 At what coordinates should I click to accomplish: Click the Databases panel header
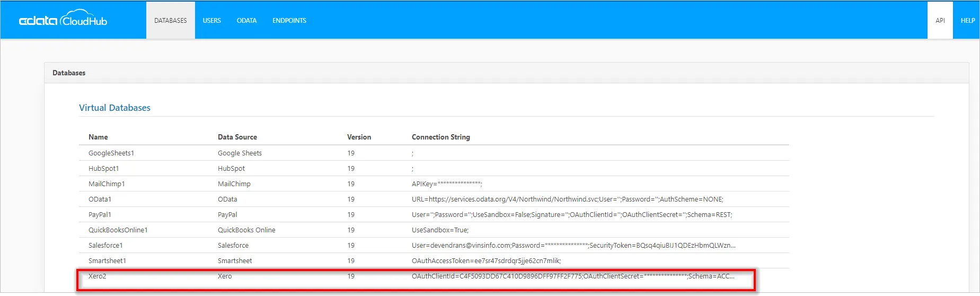506,73
